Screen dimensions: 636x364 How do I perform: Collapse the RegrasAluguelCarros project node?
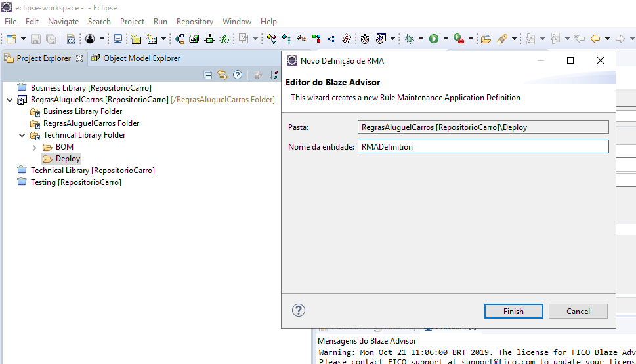(x=10, y=100)
